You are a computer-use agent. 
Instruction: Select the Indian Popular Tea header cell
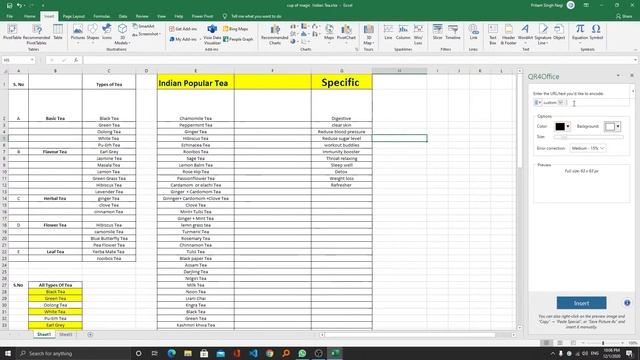(x=196, y=82)
